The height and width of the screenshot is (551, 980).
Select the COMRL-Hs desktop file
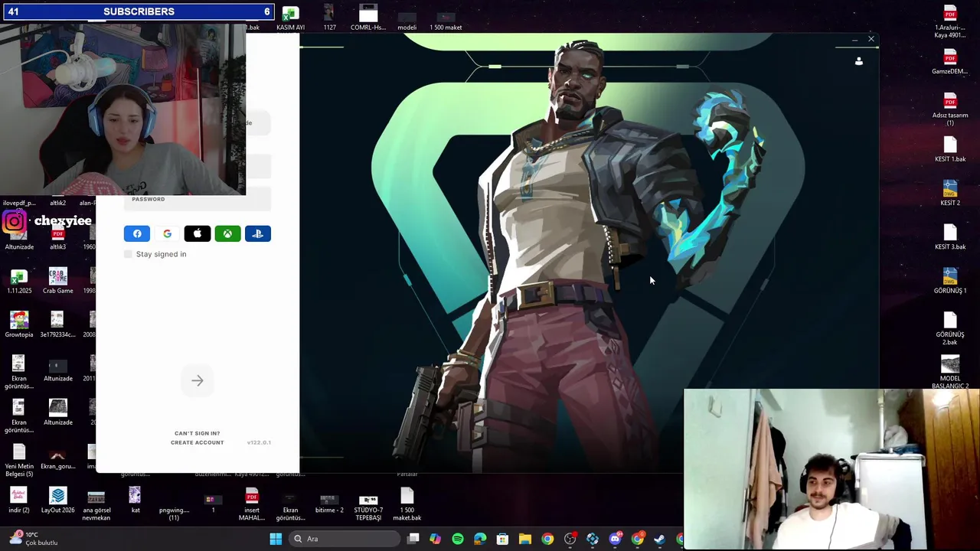click(368, 18)
